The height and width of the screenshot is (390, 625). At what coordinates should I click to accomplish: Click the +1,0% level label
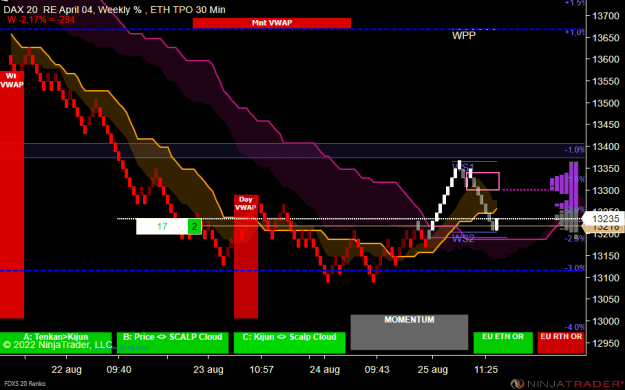click(574, 33)
